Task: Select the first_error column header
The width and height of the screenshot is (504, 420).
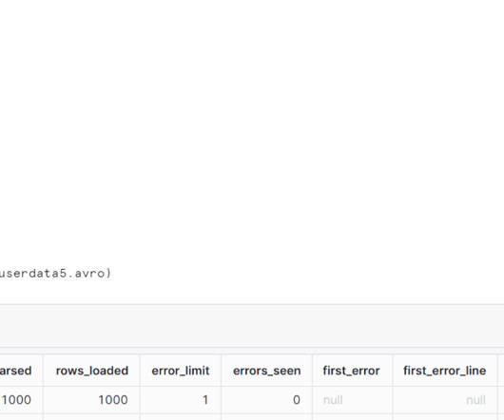Action: click(351, 371)
